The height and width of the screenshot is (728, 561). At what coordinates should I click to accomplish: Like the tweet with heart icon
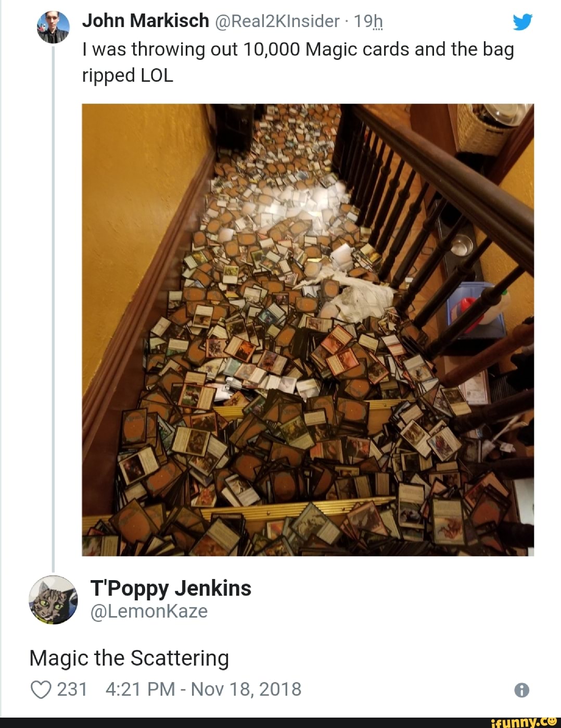tap(41, 689)
